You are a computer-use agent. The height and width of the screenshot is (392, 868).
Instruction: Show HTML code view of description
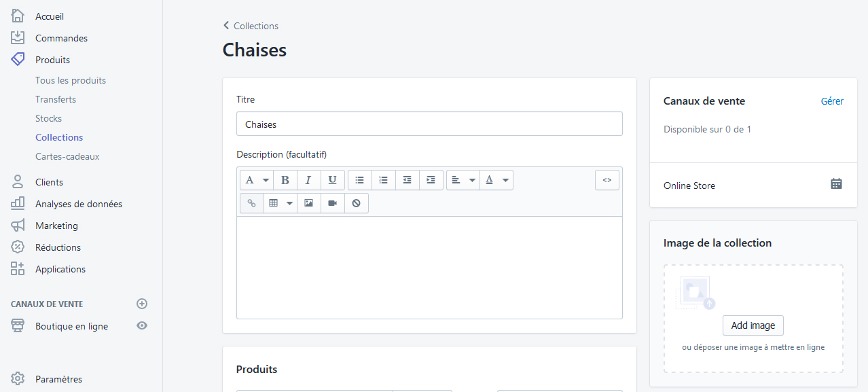(607, 180)
